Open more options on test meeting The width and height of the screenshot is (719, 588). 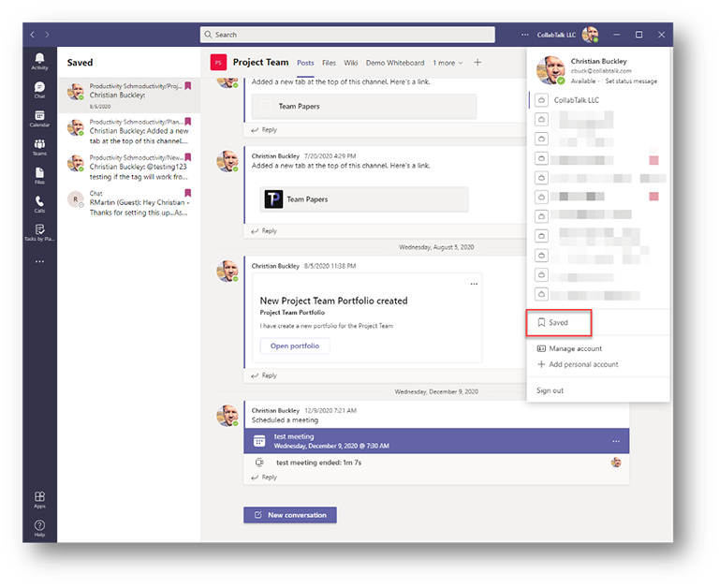pos(616,441)
